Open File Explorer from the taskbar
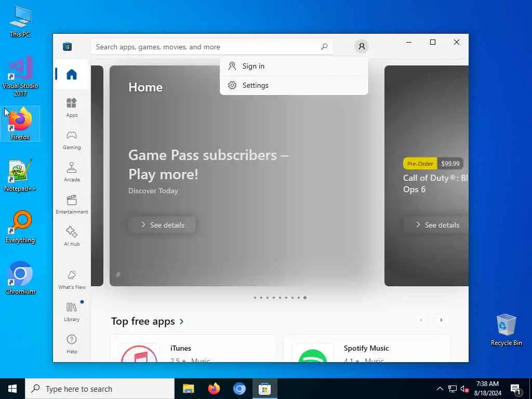The width and height of the screenshot is (532, 399). 188,389
